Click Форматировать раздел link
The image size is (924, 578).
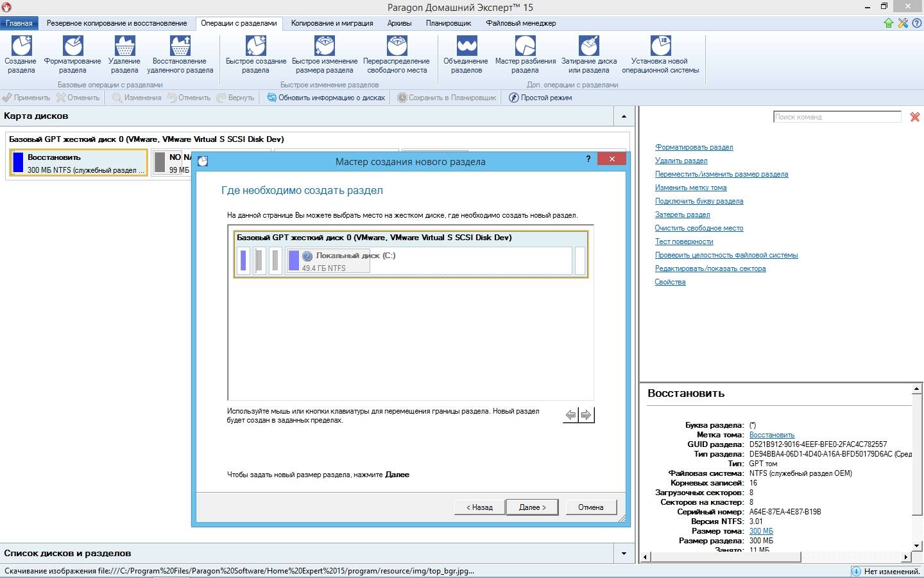point(694,147)
